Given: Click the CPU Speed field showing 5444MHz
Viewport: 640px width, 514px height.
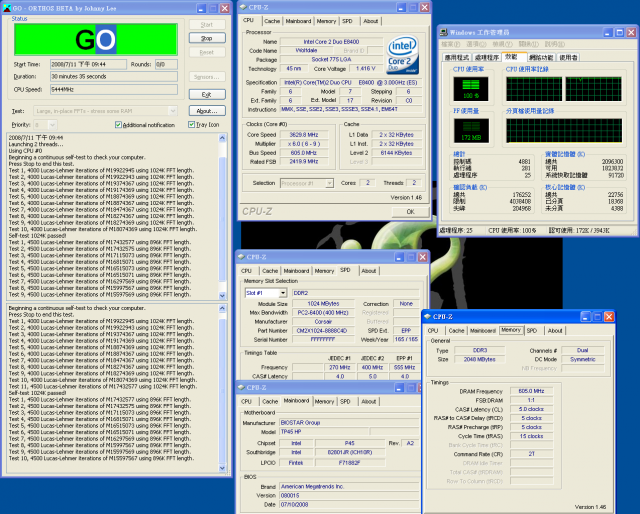Looking at the screenshot, I should [x=114, y=89].
